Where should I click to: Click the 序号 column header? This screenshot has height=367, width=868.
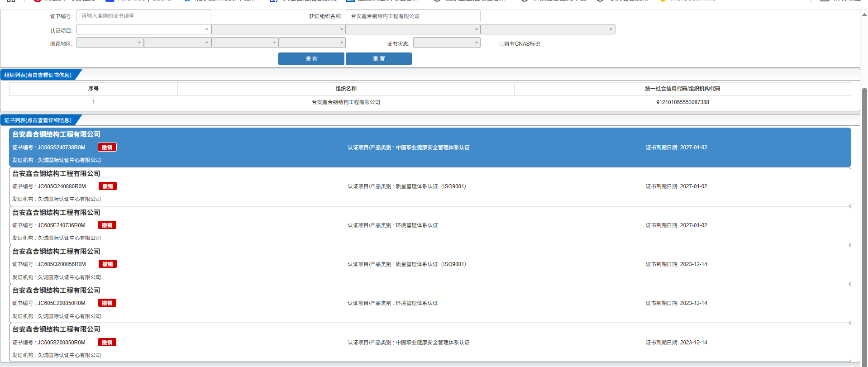click(x=93, y=89)
